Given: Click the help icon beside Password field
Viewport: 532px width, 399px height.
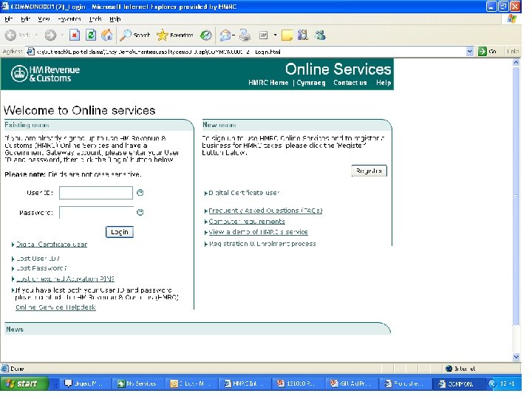Looking at the screenshot, I should pyautogui.click(x=140, y=212).
